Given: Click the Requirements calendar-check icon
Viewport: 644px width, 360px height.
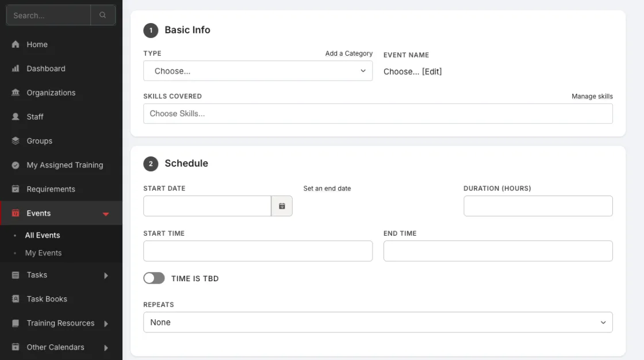Looking at the screenshot, I should pos(16,189).
